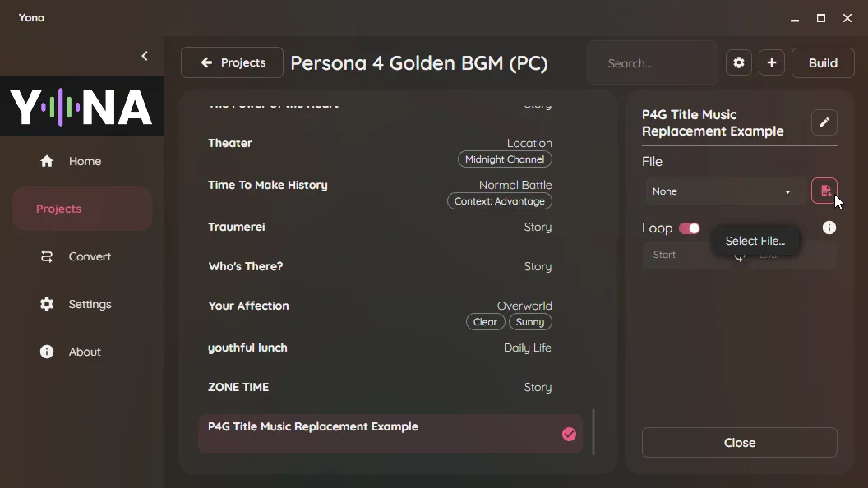Click the loop Start input field
The height and width of the screenshot is (488, 868).
click(686, 255)
